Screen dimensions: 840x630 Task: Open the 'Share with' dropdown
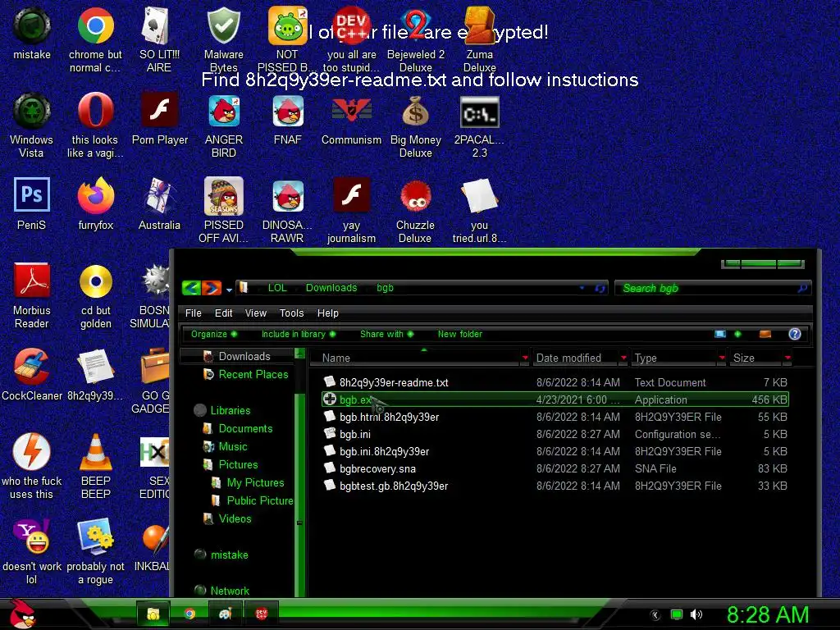pos(386,335)
